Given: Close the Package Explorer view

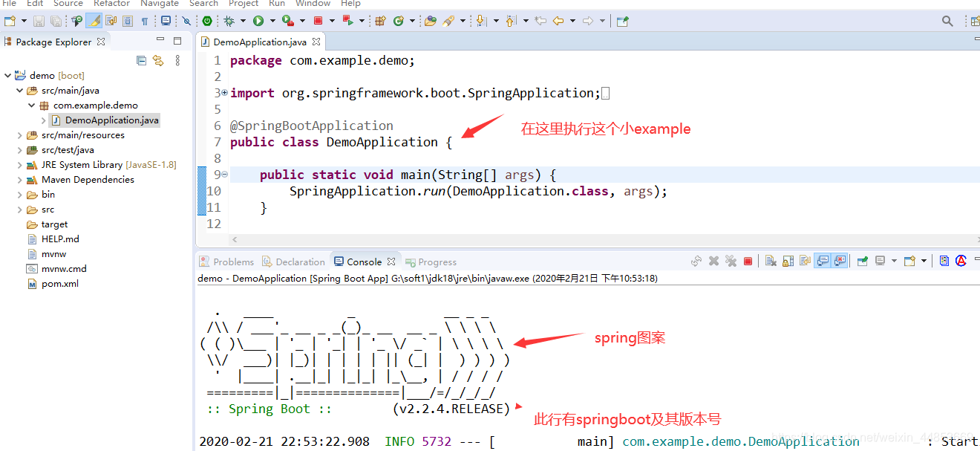Looking at the screenshot, I should tap(101, 42).
